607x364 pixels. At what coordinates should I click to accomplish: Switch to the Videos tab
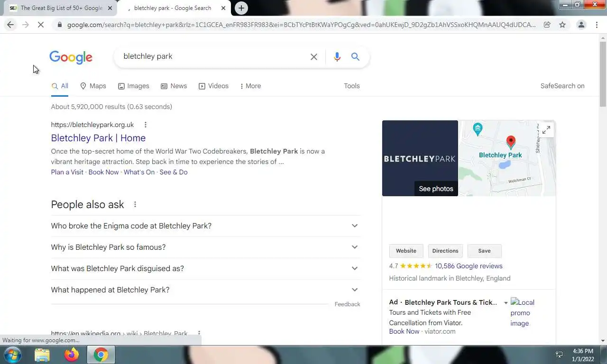213,86
